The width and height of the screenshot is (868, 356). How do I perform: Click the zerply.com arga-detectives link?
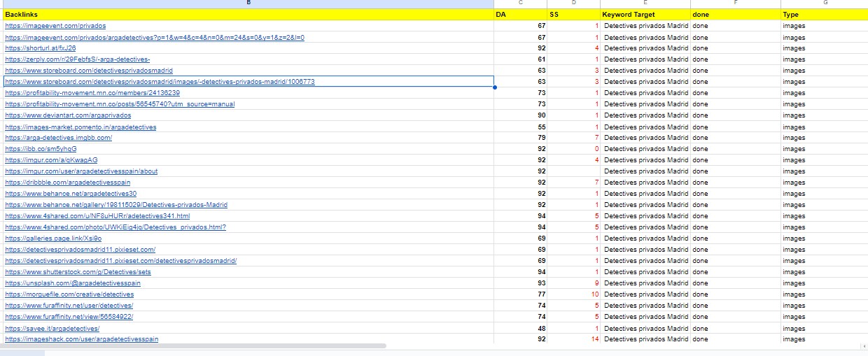point(77,59)
